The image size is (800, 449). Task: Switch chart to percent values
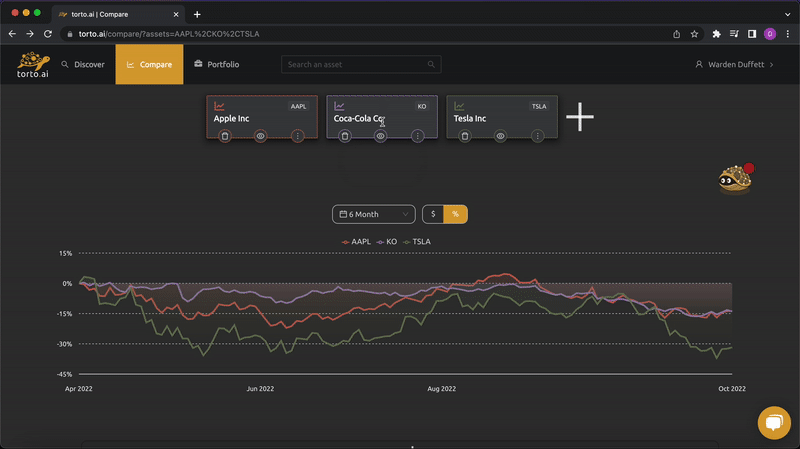(x=456, y=214)
